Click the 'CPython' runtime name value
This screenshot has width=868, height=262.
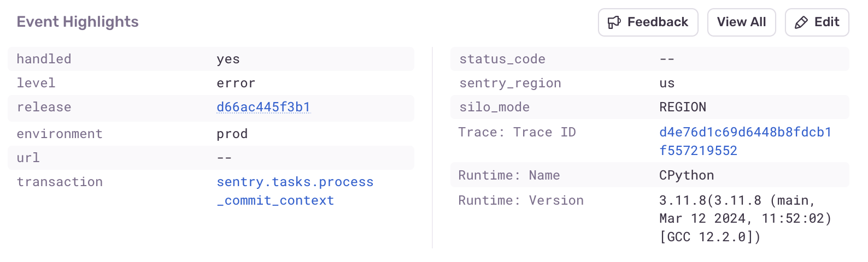pos(687,175)
